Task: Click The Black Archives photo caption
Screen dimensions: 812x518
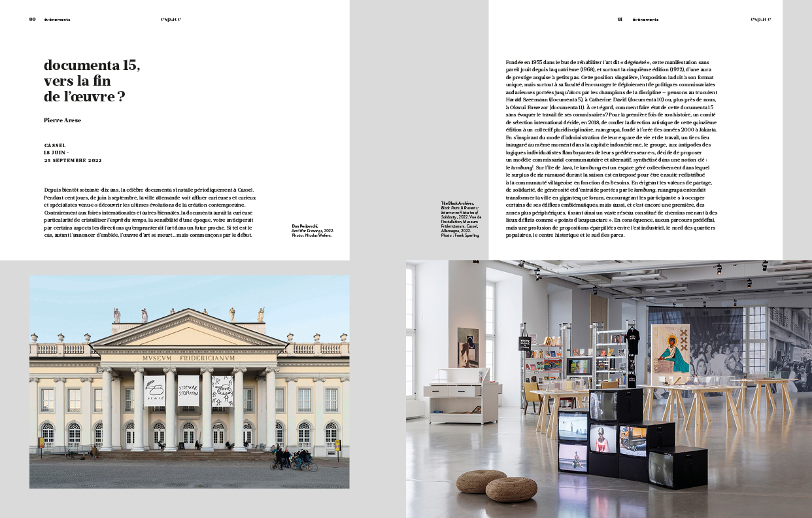Action: tap(460, 219)
